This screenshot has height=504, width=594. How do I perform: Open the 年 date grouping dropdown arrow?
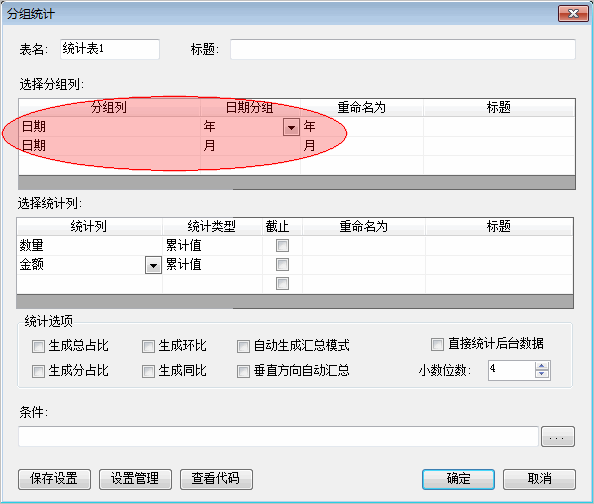click(291, 127)
